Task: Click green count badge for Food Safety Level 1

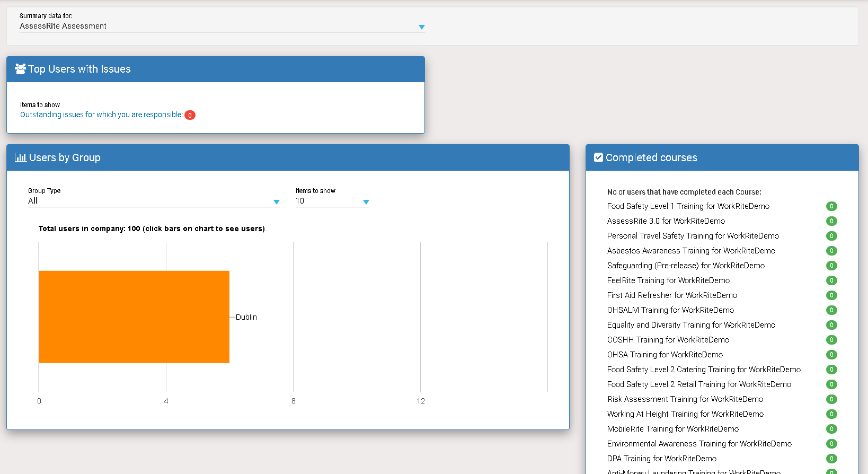Action: coord(831,206)
